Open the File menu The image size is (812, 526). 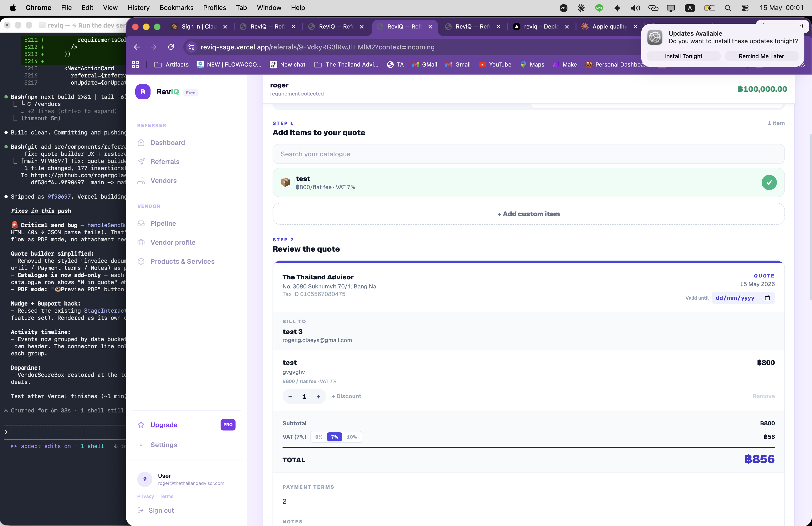coord(66,8)
